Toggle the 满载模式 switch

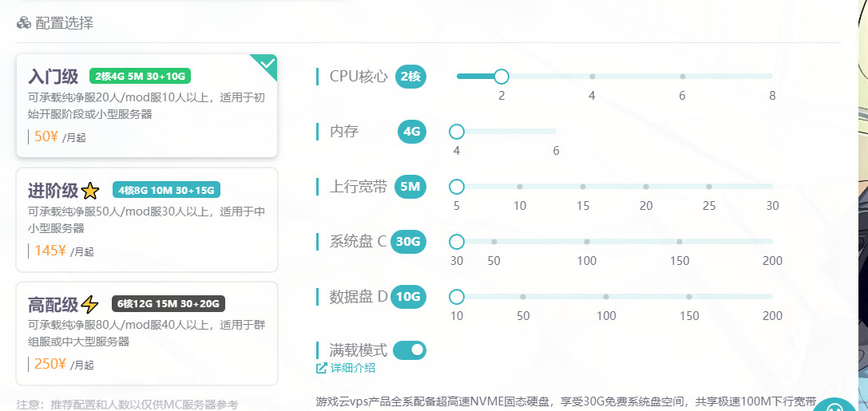410,350
